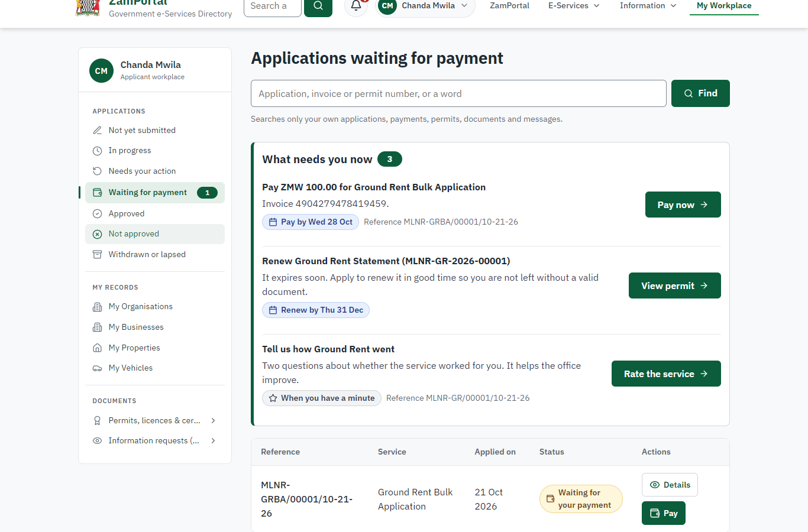Screen dimensions: 808x532
Task: Click View permit button
Action: point(675,286)
